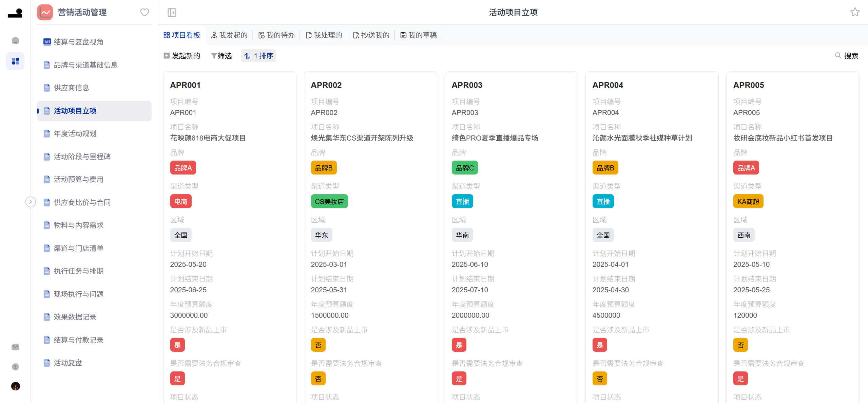The width and height of the screenshot is (868, 403).
Task: Open the 筛选 filter options
Action: point(221,56)
